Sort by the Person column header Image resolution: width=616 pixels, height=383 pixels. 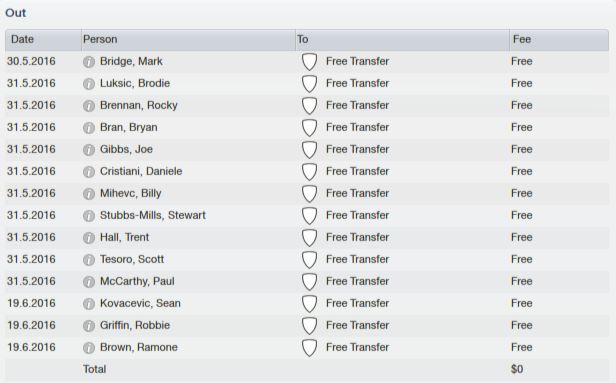click(x=188, y=40)
